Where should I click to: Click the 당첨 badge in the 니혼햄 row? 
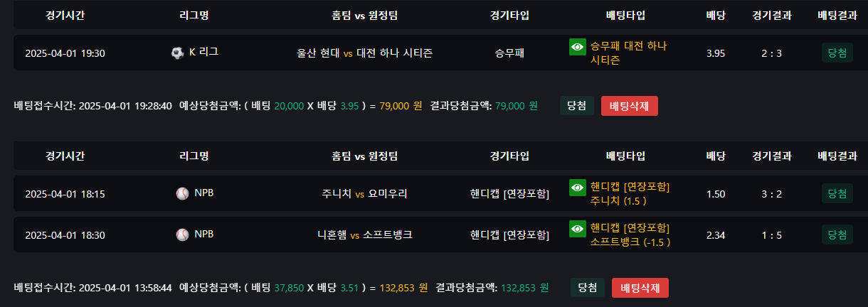(x=837, y=235)
